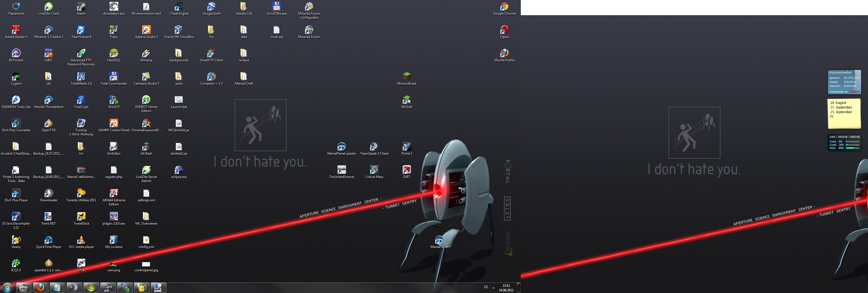
Task: Open SmartFTP Client shortcut
Action: [211, 55]
